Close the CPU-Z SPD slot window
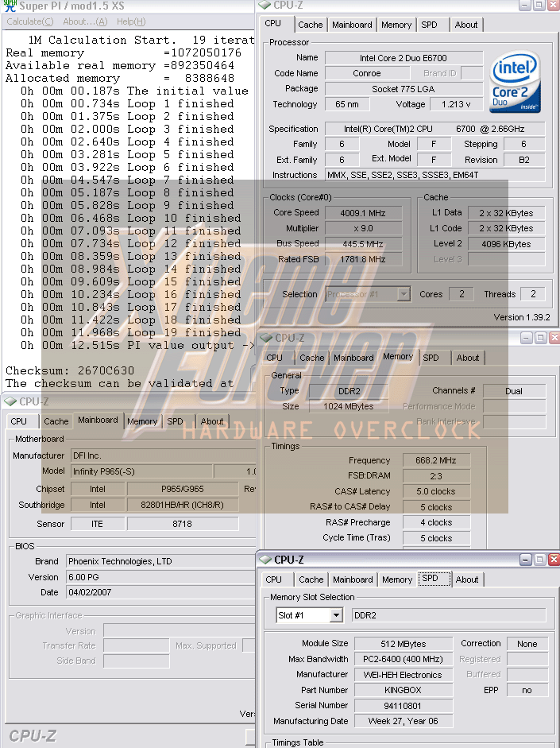This screenshot has width=560, height=748. pos(554,560)
